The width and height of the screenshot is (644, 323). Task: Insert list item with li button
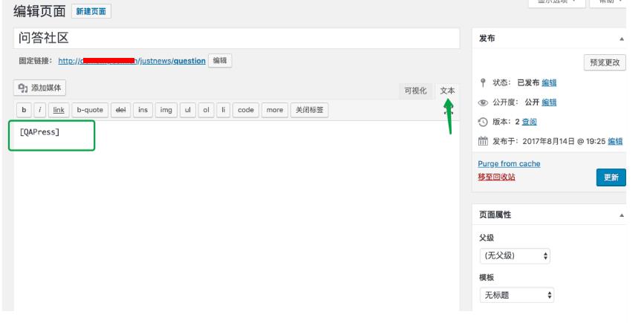pyautogui.click(x=224, y=110)
